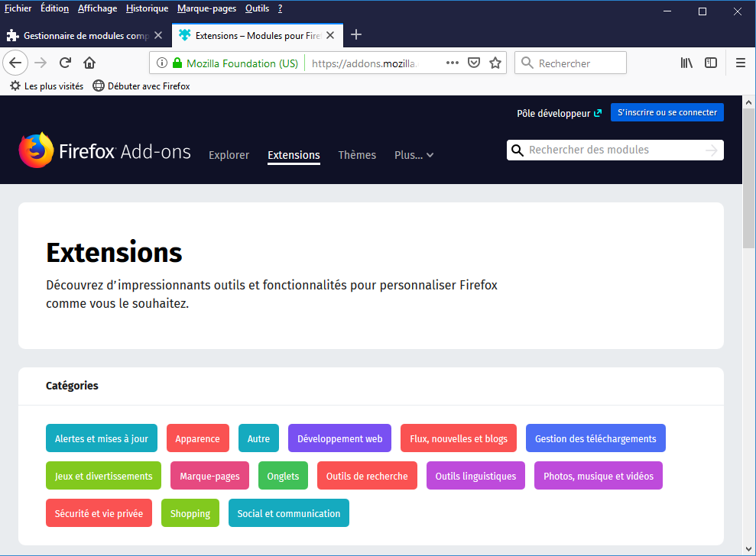Open Sécurité et vie privée category
Viewport: 756px width, 556px height.
click(x=99, y=513)
